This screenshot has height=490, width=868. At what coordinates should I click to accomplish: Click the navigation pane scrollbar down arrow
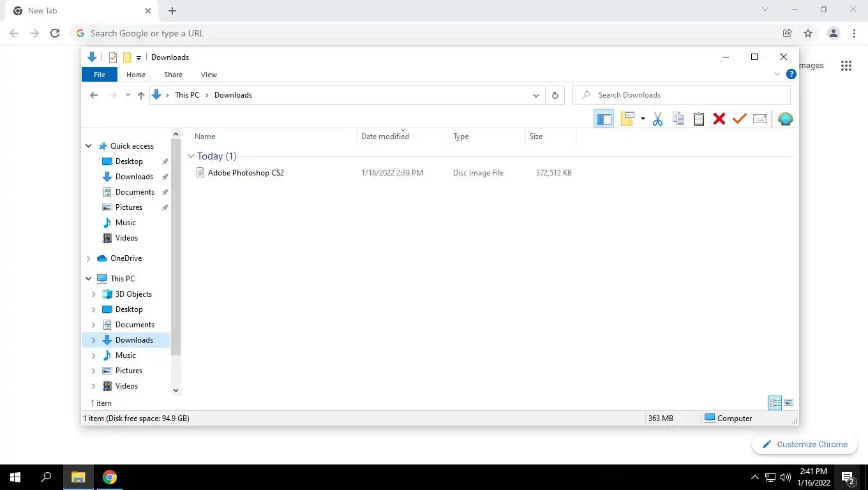(x=176, y=390)
